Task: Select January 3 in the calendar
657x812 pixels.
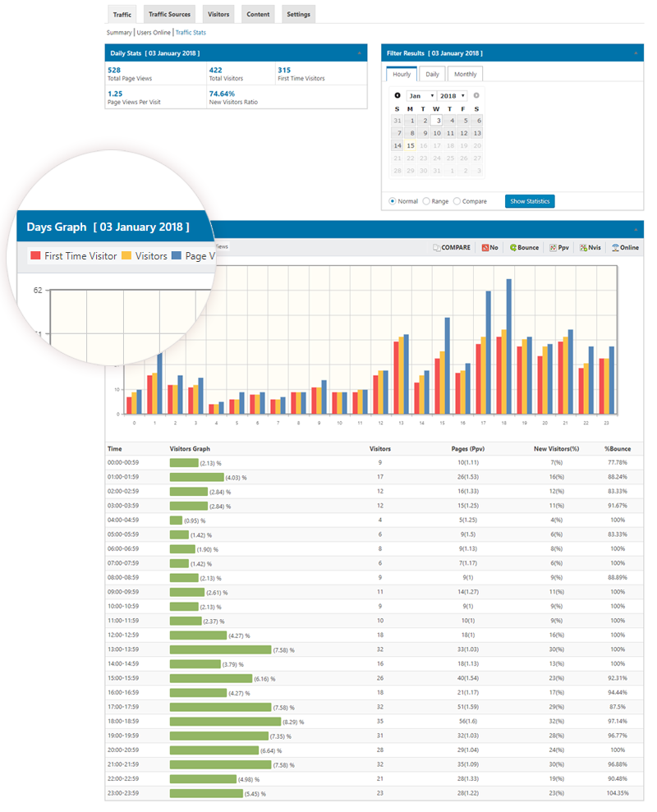Action: tap(438, 121)
